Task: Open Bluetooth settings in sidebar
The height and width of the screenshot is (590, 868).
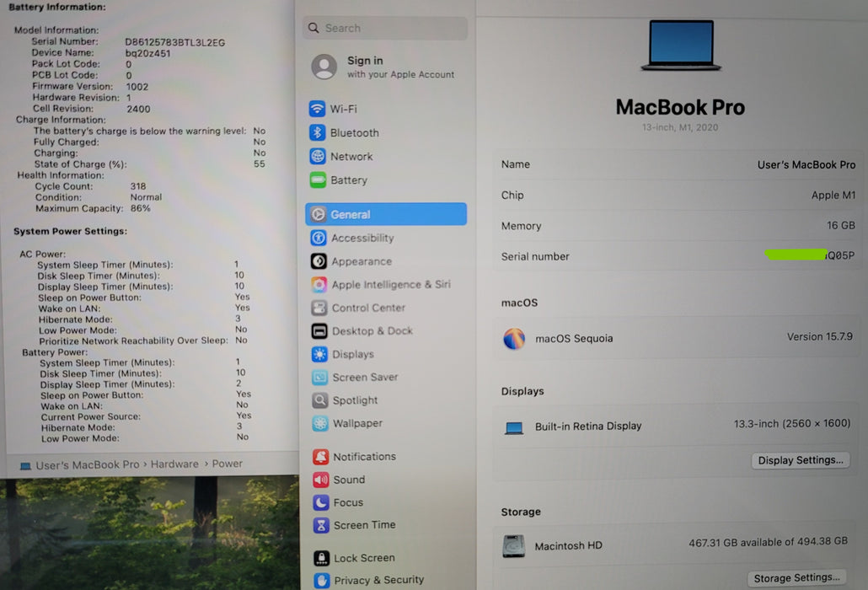Action: tap(386, 132)
